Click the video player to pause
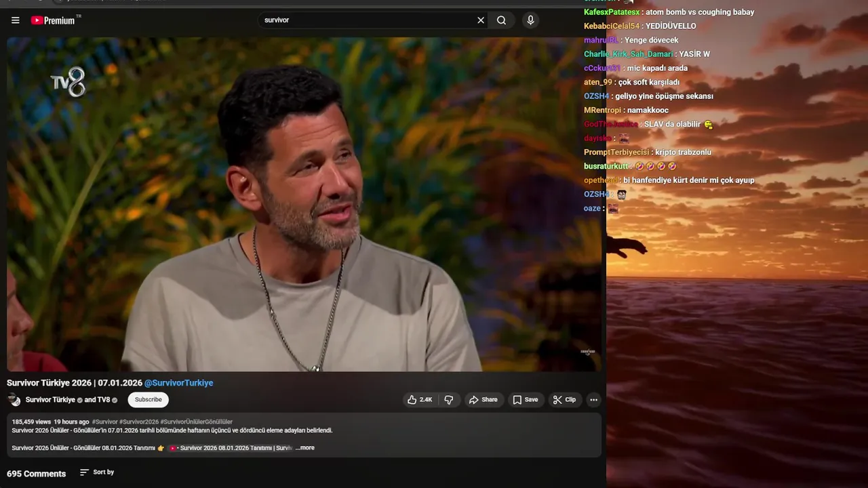868x488 pixels. click(x=304, y=203)
